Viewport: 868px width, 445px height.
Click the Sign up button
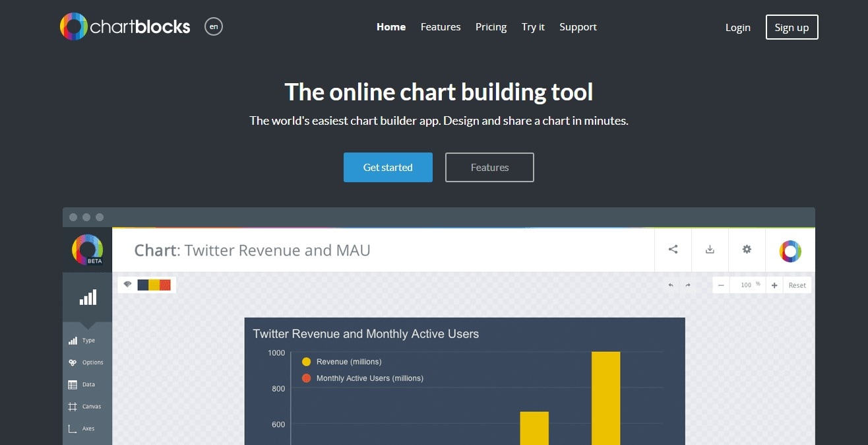[x=791, y=28]
